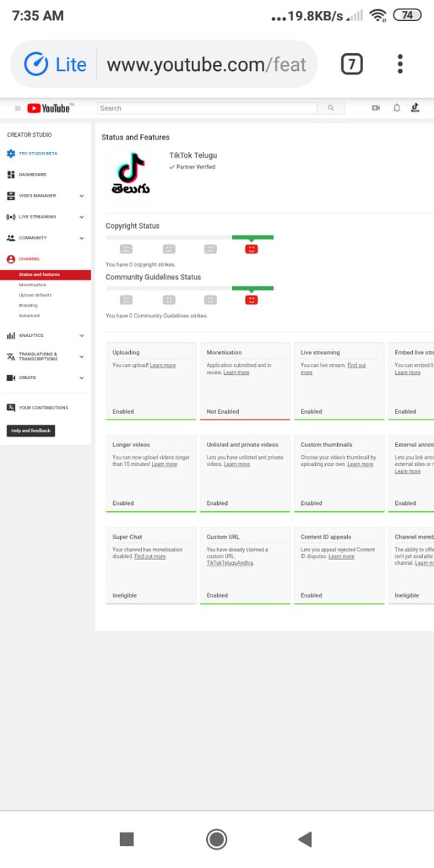The height and width of the screenshot is (868, 434).
Task: Open the Monetisation submenu item
Action: (x=33, y=285)
